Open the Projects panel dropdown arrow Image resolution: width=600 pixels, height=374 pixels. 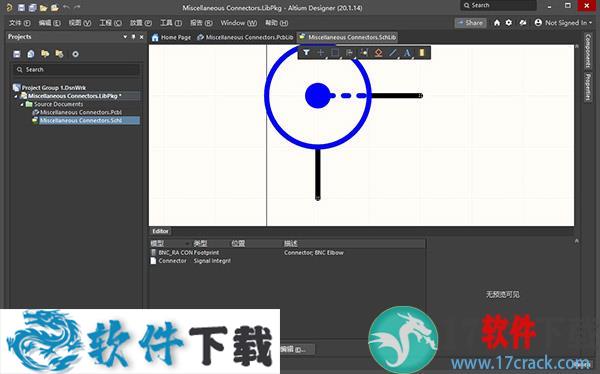[125, 37]
